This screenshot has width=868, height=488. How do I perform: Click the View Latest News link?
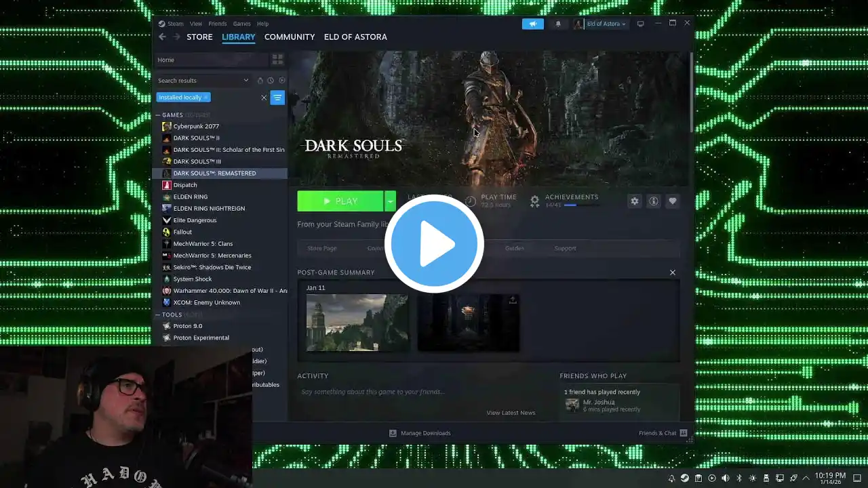coord(511,413)
